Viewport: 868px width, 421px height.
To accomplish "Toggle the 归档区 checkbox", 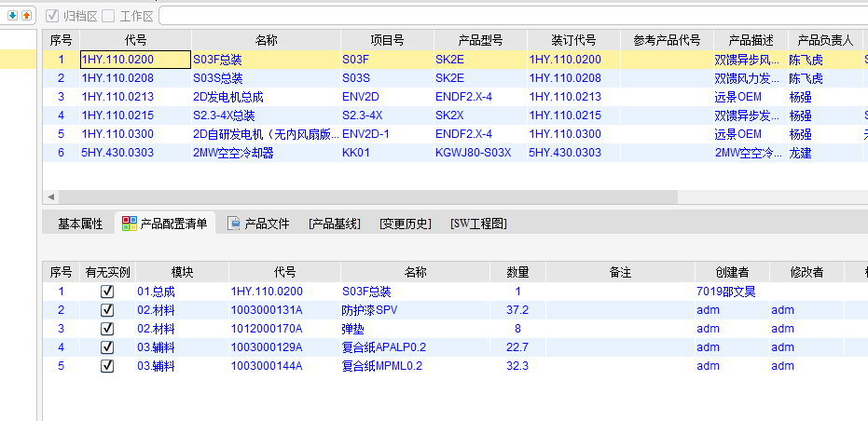I will point(53,16).
